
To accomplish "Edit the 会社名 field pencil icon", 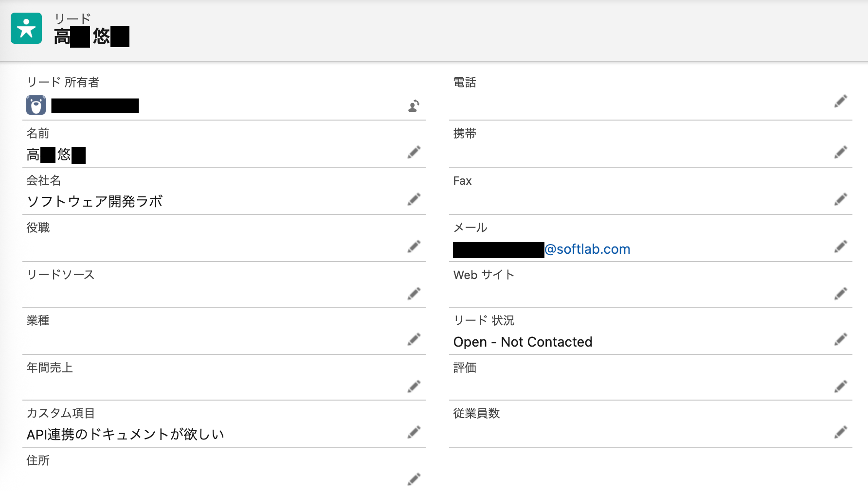I will tap(414, 199).
